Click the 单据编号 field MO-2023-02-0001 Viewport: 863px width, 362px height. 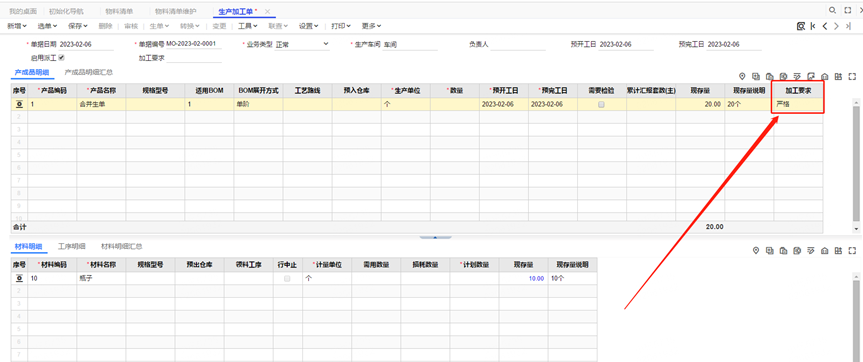(194, 44)
